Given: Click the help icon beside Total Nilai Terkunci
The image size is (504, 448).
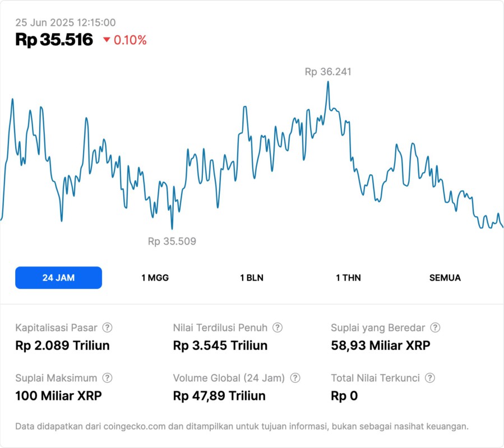Looking at the screenshot, I should point(430,378).
